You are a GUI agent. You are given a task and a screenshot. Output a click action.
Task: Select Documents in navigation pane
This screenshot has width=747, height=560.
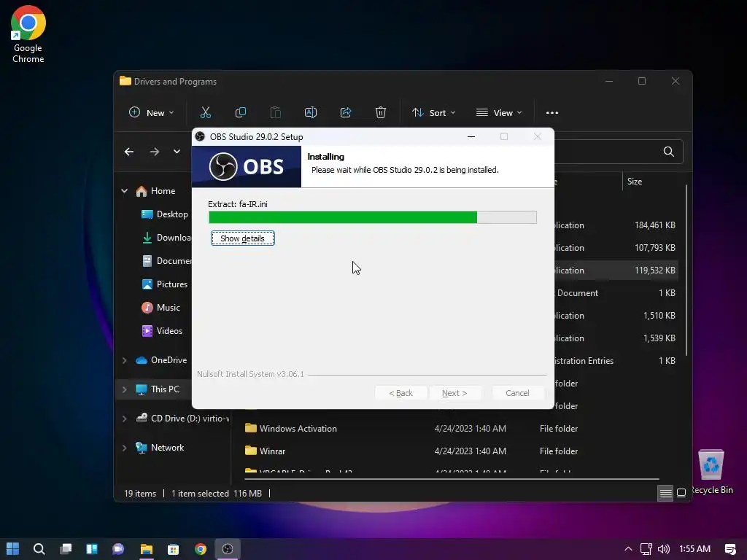click(x=166, y=261)
